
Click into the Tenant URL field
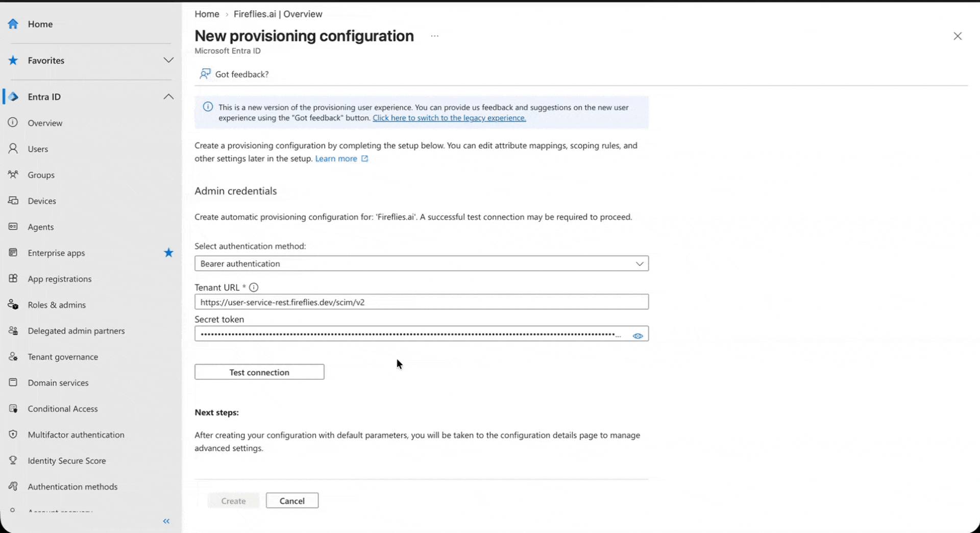[422, 302]
